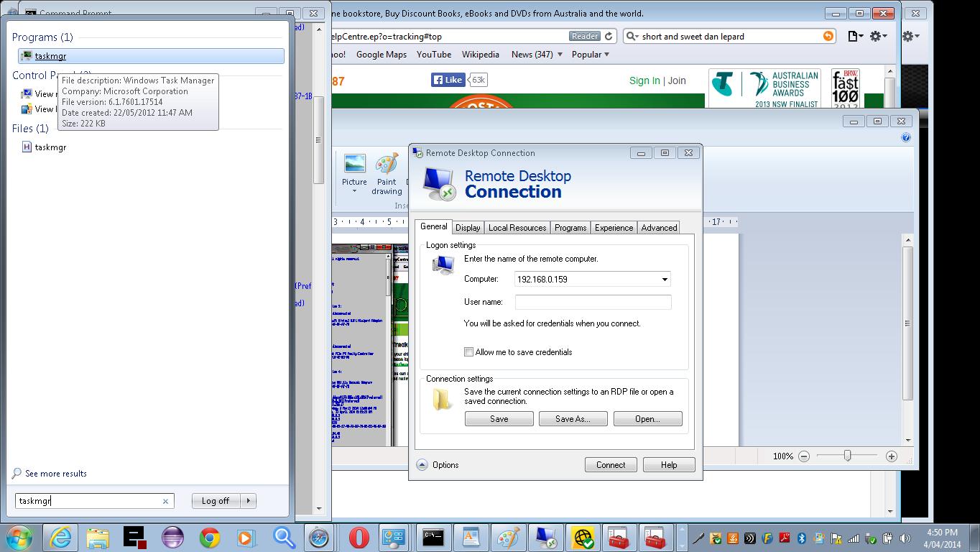
Task: Click the User name input field
Action: click(x=593, y=302)
